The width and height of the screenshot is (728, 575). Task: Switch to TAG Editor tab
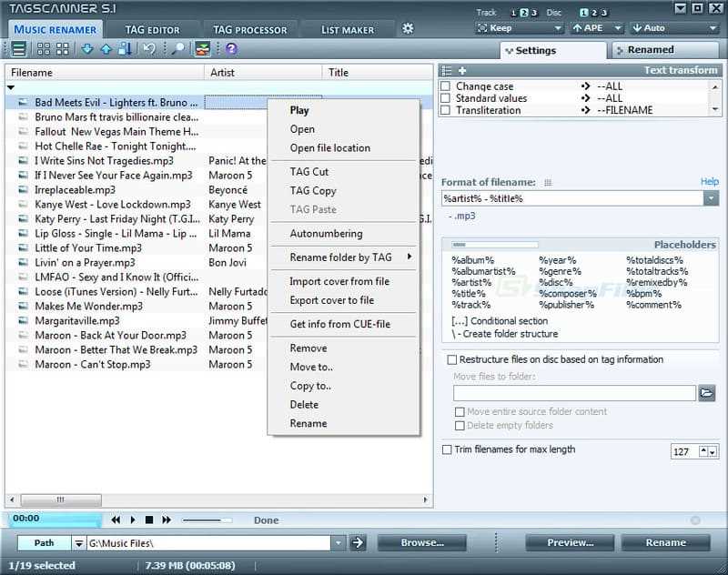[x=152, y=30]
